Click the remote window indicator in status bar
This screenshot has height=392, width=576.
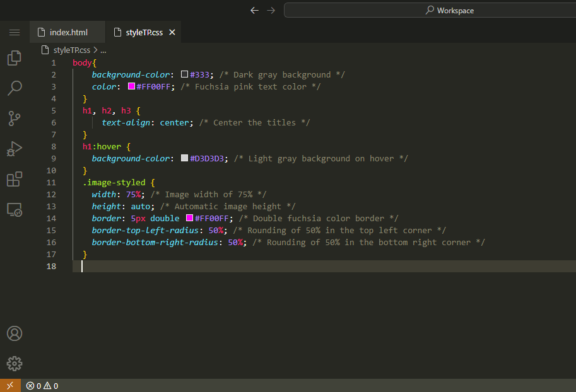pyautogui.click(x=10, y=386)
